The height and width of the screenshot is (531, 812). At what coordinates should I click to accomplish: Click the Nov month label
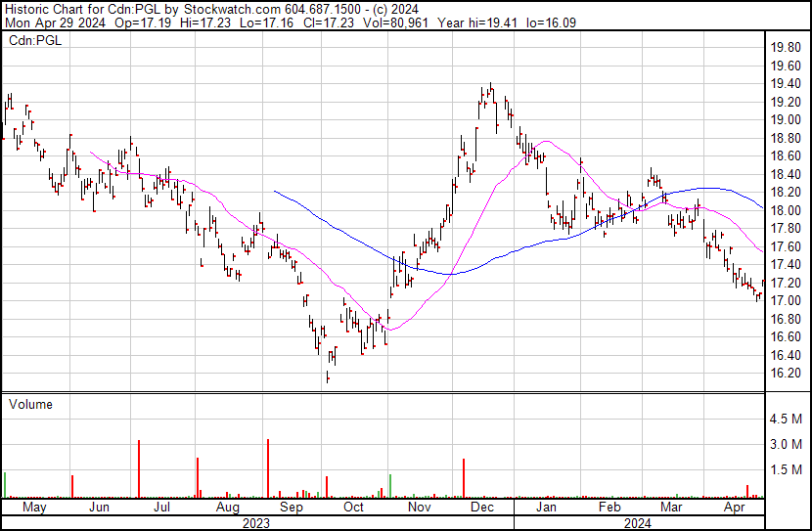420,507
